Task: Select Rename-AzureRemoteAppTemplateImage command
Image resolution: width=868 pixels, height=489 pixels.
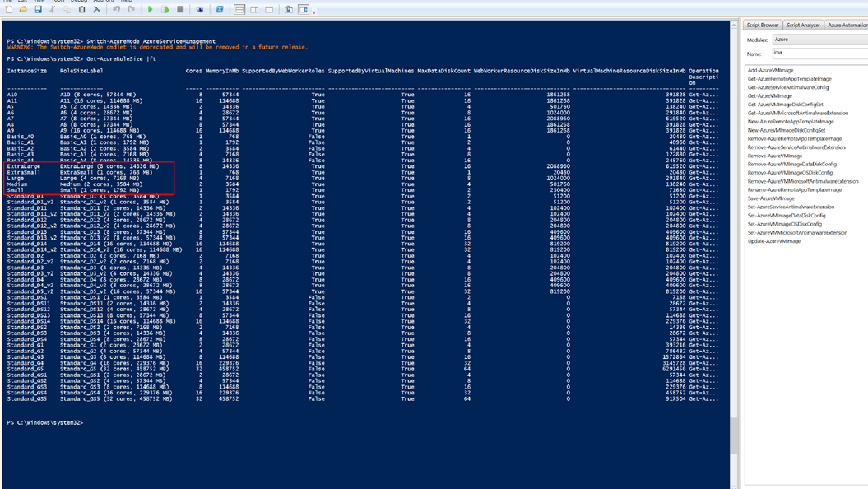Action: [x=795, y=190]
